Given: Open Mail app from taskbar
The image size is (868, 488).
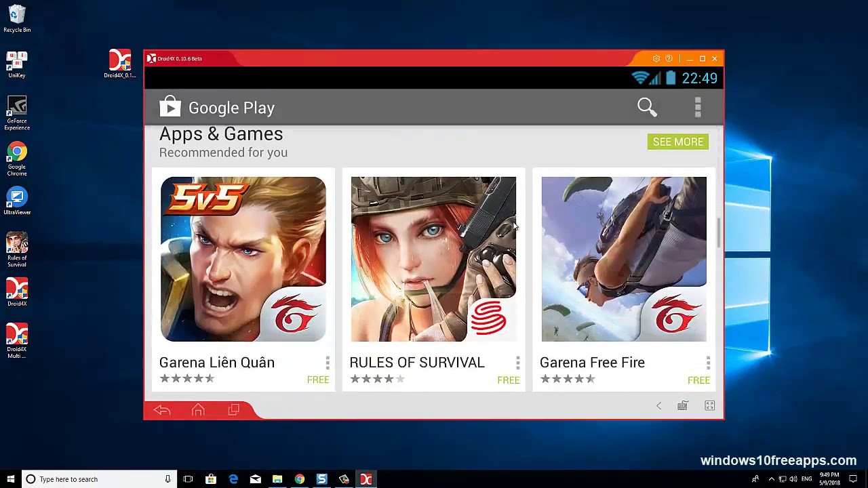Looking at the screenshot, I should 255,479.
